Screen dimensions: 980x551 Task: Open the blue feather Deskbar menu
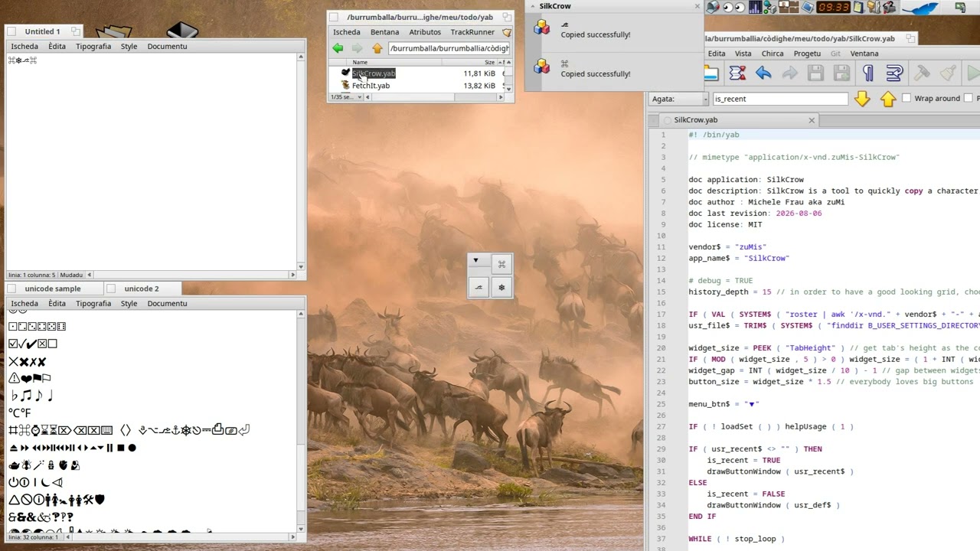pos(920,8)
